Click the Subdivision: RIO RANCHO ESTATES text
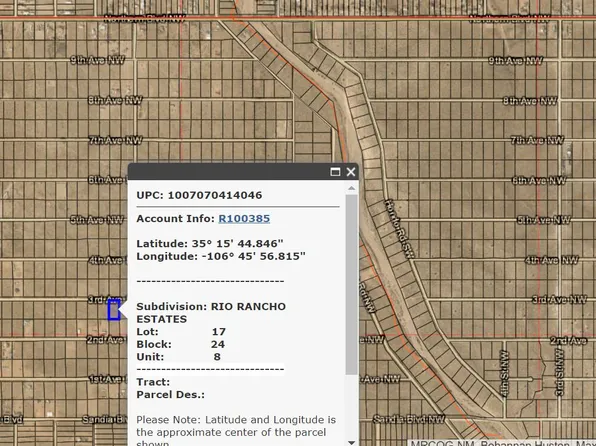 tap(211, 313)
